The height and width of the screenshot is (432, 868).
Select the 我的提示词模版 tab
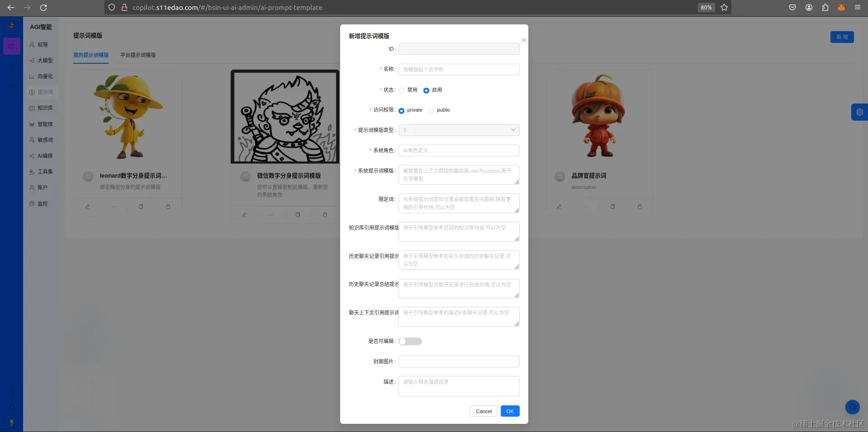(x=90, y=55)
